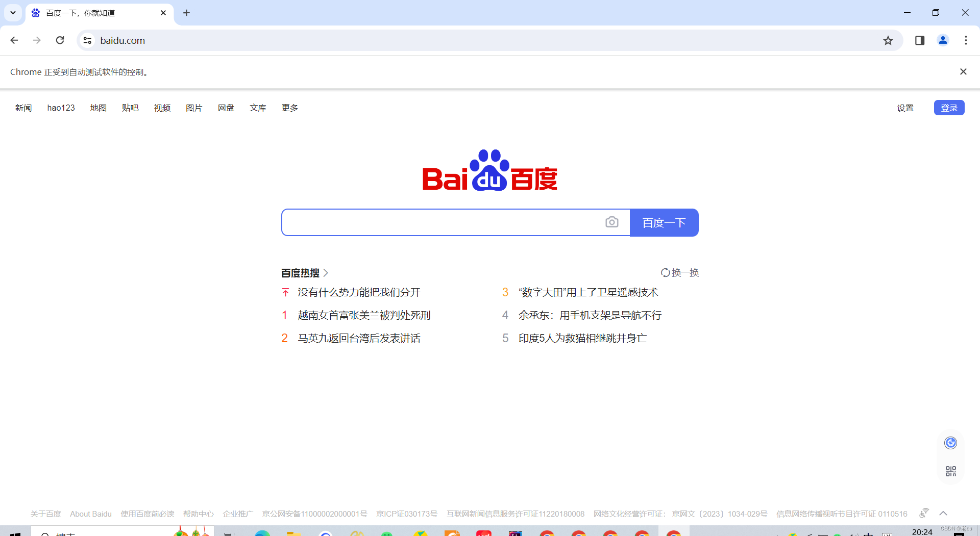Image resolution: width=980 pixels, height=536 pixels.
Task: Open the 新闻 link
Action: [x=23, y=108]
